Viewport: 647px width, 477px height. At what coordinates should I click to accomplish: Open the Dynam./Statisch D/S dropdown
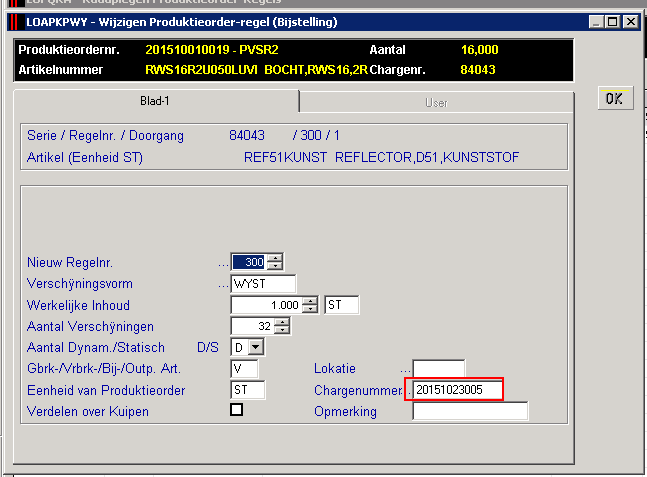pos(256,347)
